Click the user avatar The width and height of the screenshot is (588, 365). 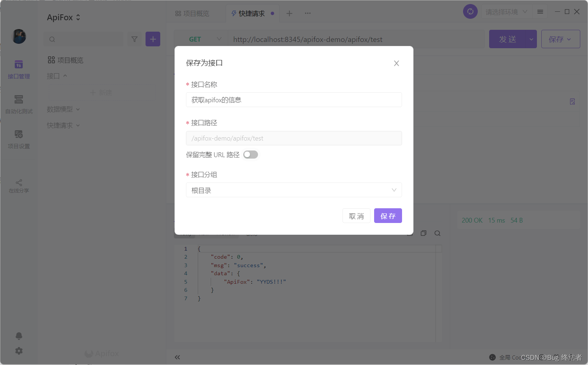pyautogui.click(x=19, y=36)
